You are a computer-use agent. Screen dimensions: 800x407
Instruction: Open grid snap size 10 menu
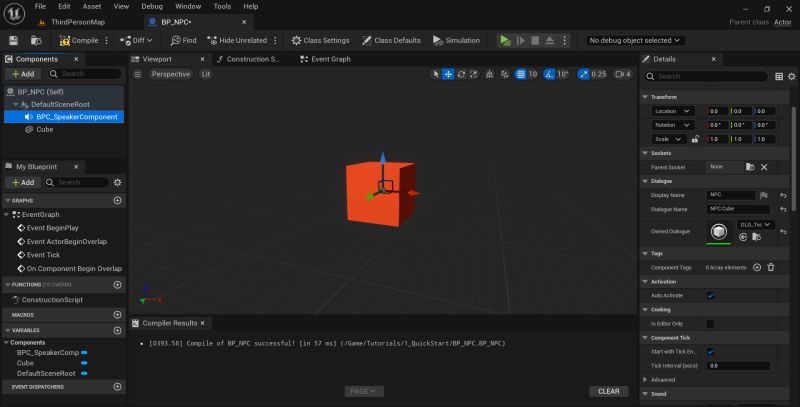point(533,74)
